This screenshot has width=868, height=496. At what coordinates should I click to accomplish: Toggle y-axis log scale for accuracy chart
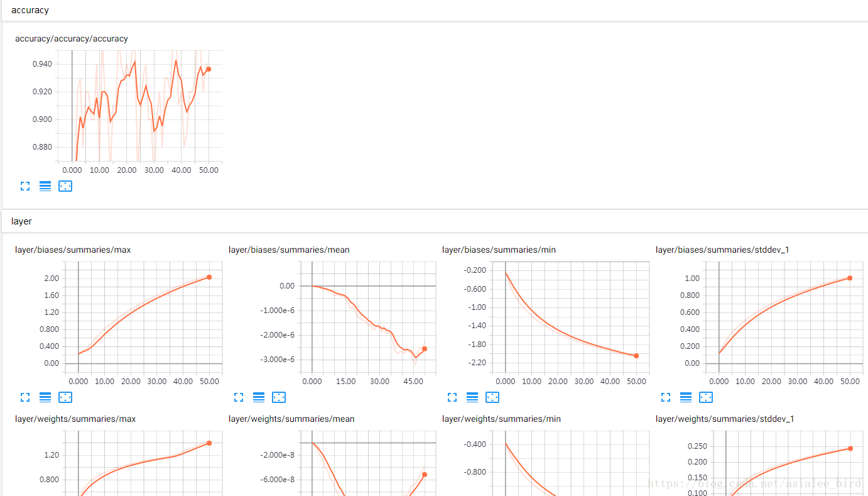[45, 186]
